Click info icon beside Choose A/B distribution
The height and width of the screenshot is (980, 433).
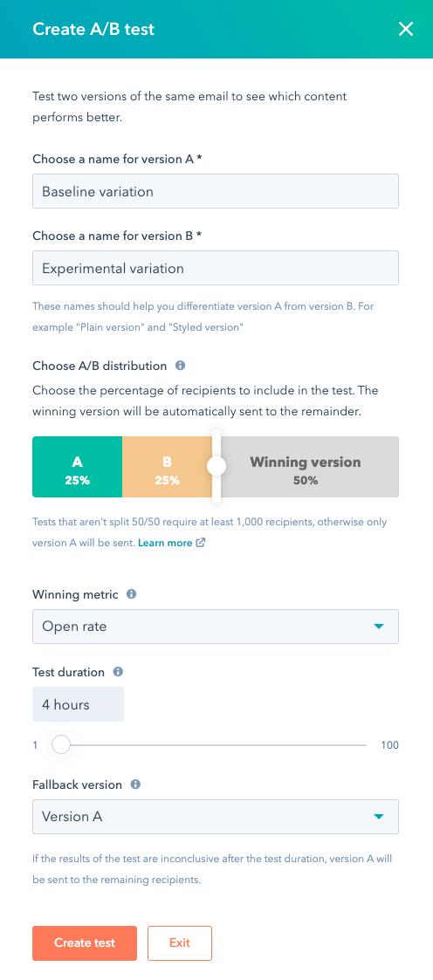click(180, 366)
